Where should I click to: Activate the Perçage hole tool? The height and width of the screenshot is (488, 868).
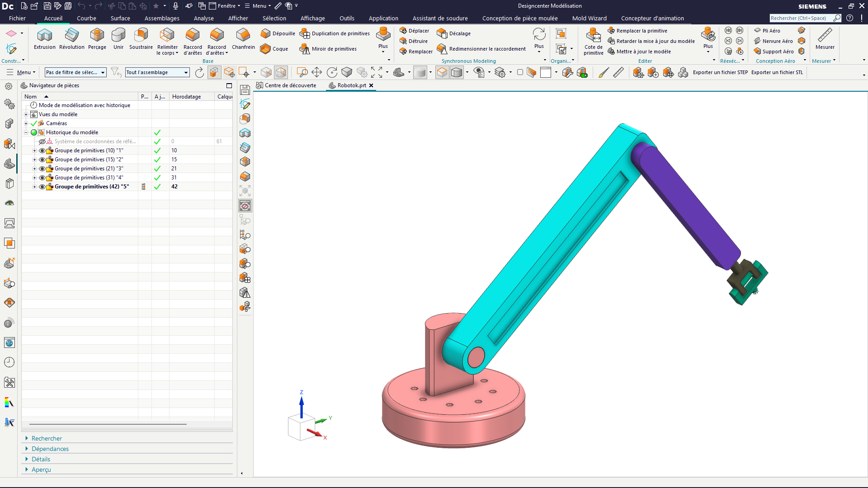click(97, 39)
